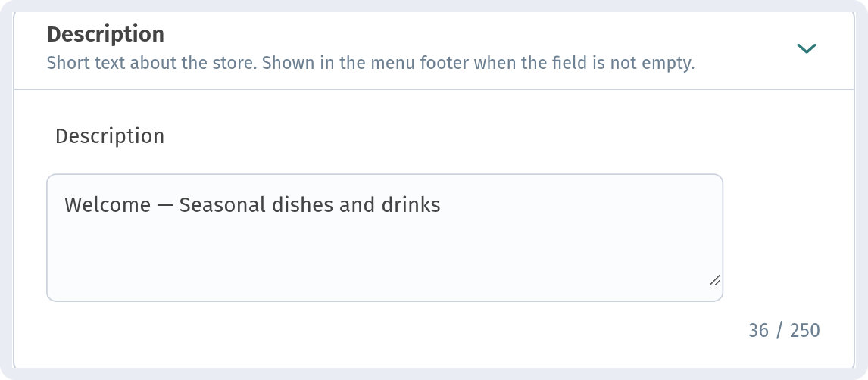
Task: Click the em dash in the description text
Action: point(164,206)
